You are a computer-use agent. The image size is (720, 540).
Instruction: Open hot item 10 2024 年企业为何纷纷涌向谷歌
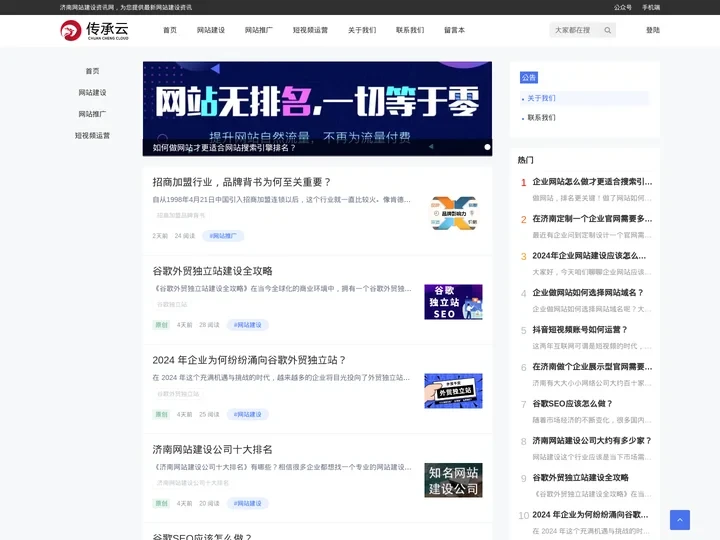click(590, 515)
